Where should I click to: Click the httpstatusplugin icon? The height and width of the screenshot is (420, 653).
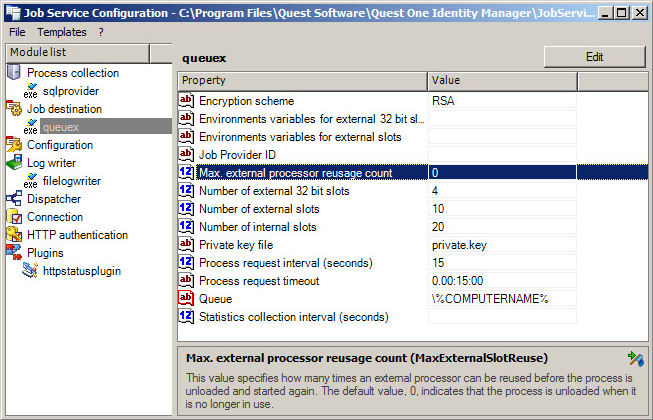point(30,271)
